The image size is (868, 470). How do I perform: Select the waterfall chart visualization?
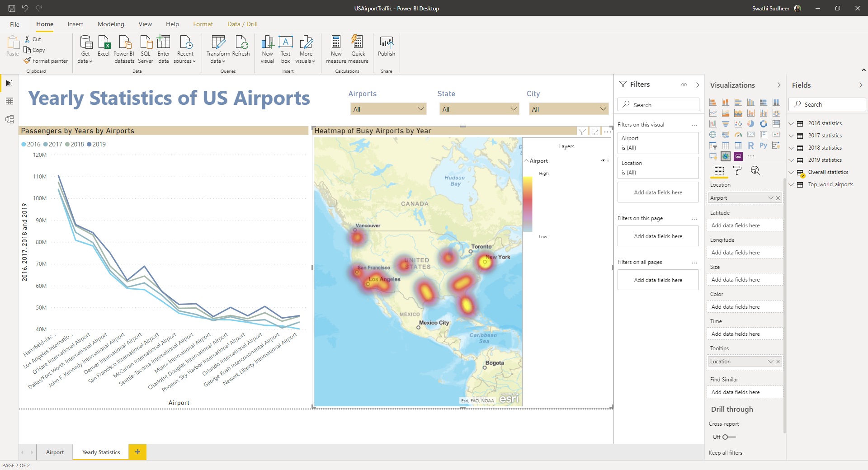point(713,124)
